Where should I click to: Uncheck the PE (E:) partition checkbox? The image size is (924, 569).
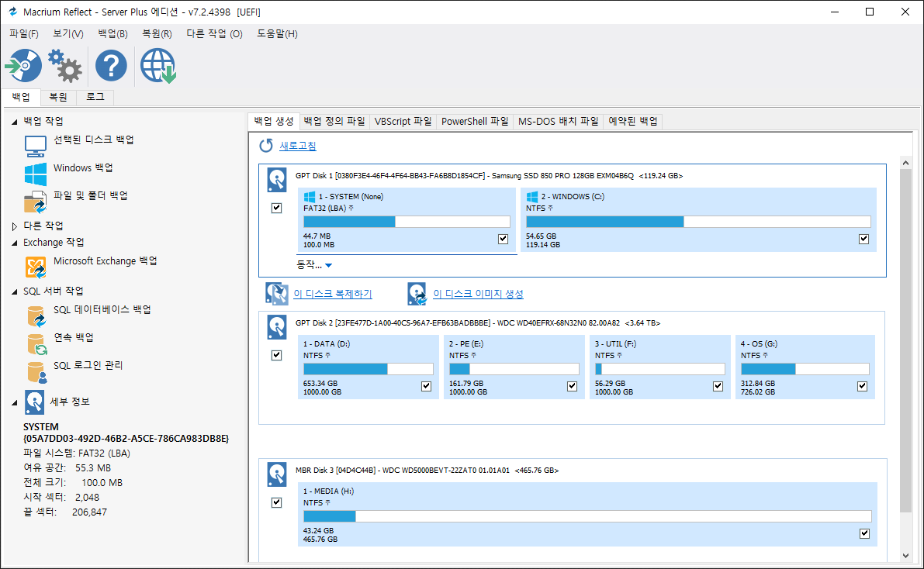coord(572,386)
